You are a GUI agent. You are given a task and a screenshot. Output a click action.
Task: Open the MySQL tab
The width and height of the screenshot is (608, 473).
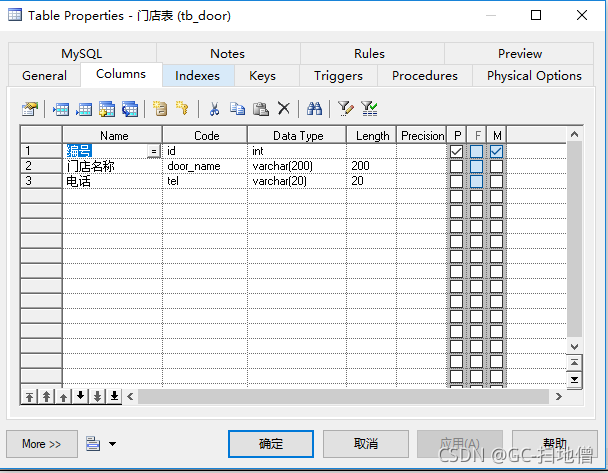coord(82,54)
